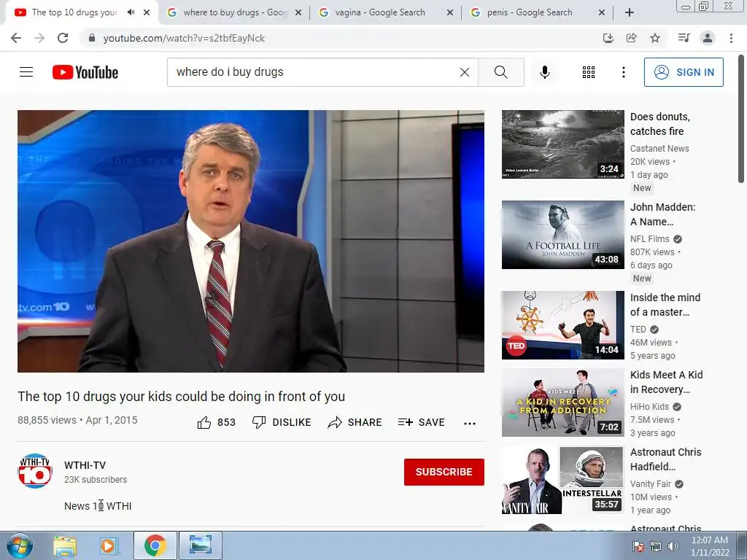
Task: Open Action Center flag in system tray
Action: (638, 546)
